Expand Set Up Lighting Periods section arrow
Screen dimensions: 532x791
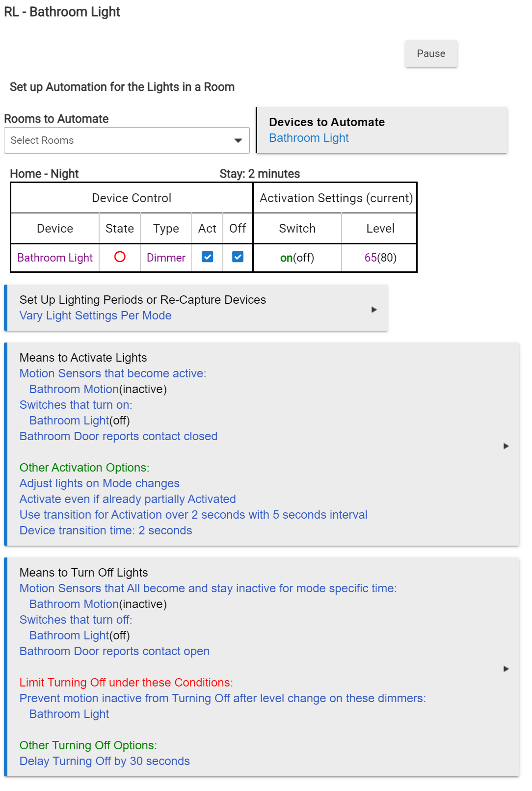coord(374,310)
